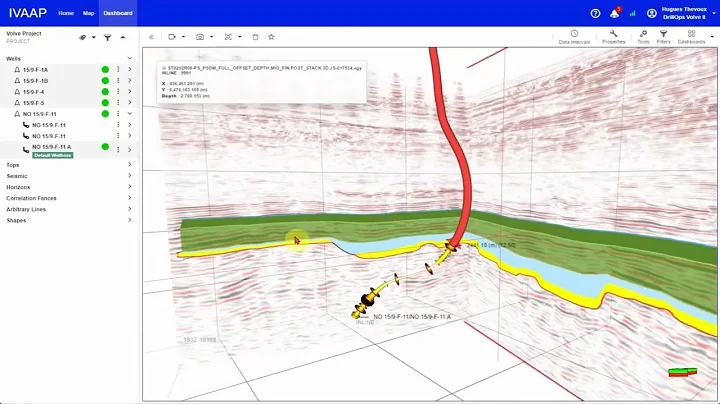The height and width of the screenshot is (404, 720).
Task: Go to the Home tab
Action: coord(66,13)
